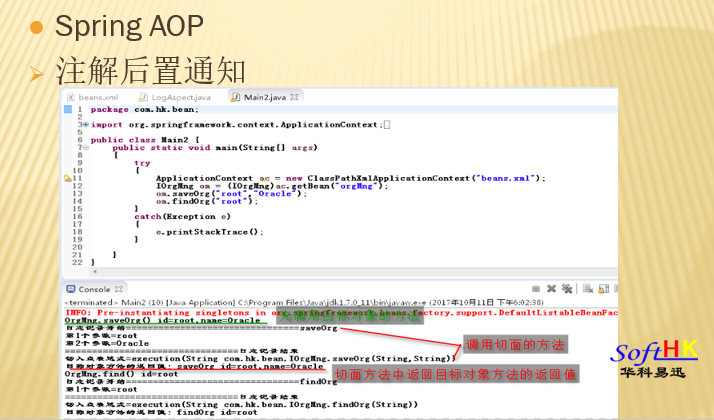Click the Terminate square icon in Console toolbar

(x=536, y=289)
